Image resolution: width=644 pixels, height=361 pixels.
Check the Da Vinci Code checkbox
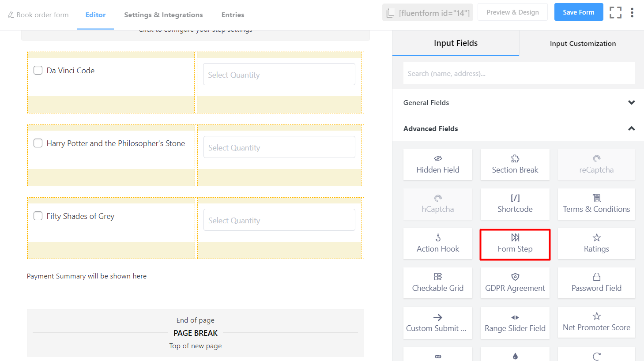(x=38, y=71)
